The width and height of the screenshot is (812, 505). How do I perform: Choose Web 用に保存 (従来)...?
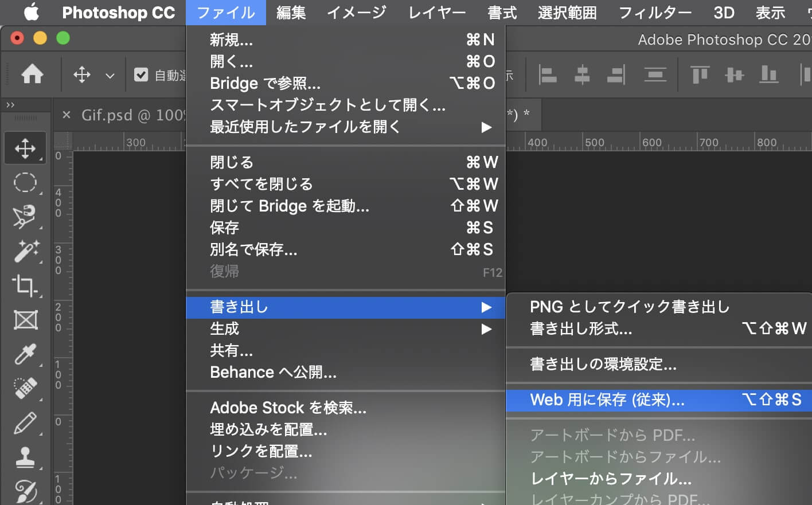click(659, 400)
